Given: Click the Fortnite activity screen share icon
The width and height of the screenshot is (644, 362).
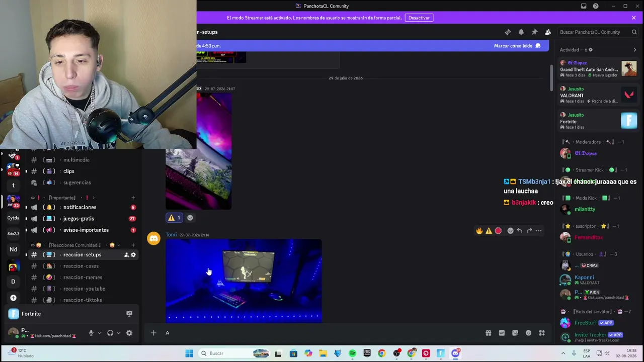Looking at the screenshot, I should (x=129, y=314).
